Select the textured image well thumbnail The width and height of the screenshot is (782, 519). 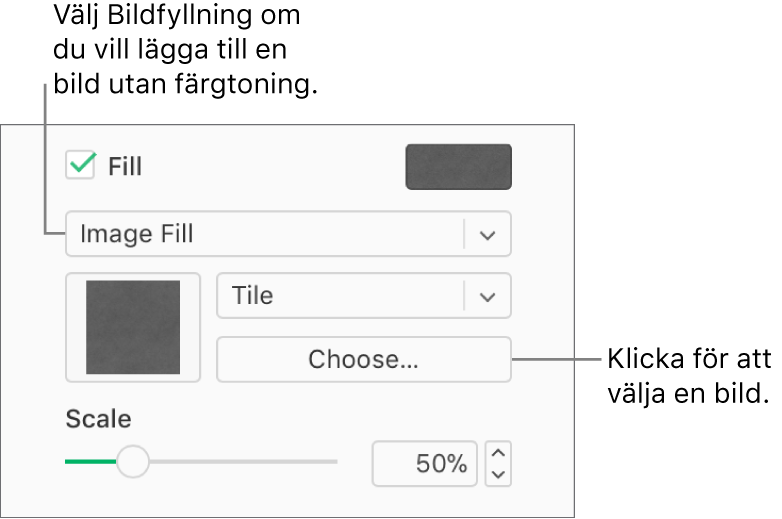coord(133,327)
